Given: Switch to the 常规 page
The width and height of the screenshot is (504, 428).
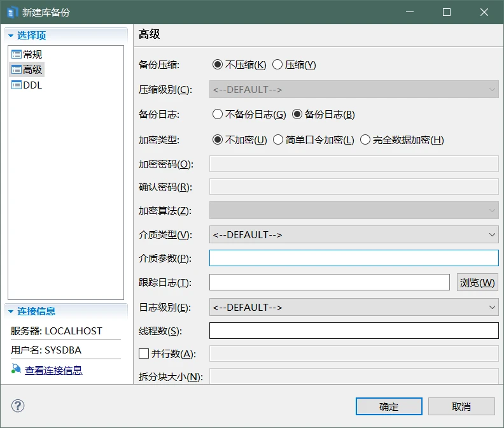Looking at the screenshot, I should pyautogui.click(x=32, y=55).
